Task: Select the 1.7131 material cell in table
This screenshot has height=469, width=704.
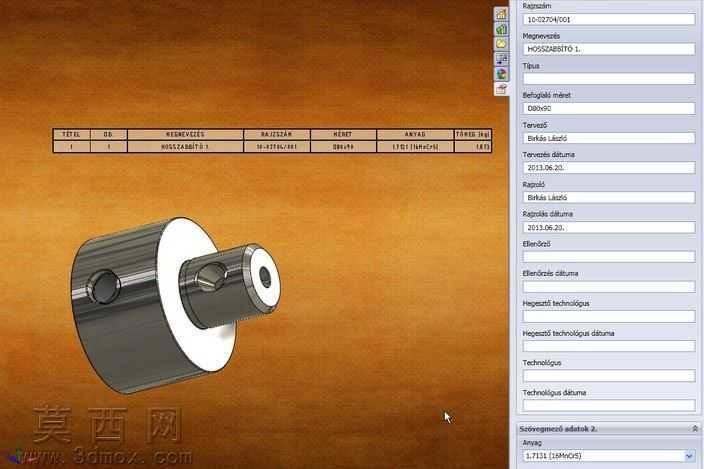Action: point(415,147)
